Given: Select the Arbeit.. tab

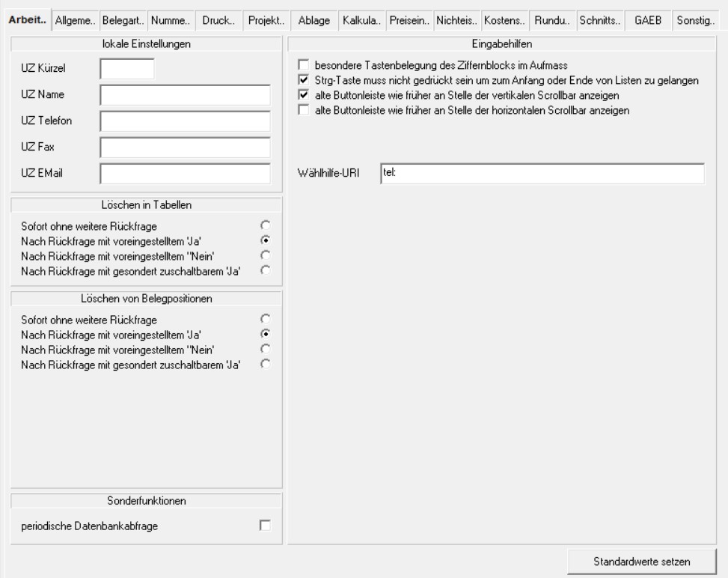Looking at the screenshot, I should [x=27, y=20].
